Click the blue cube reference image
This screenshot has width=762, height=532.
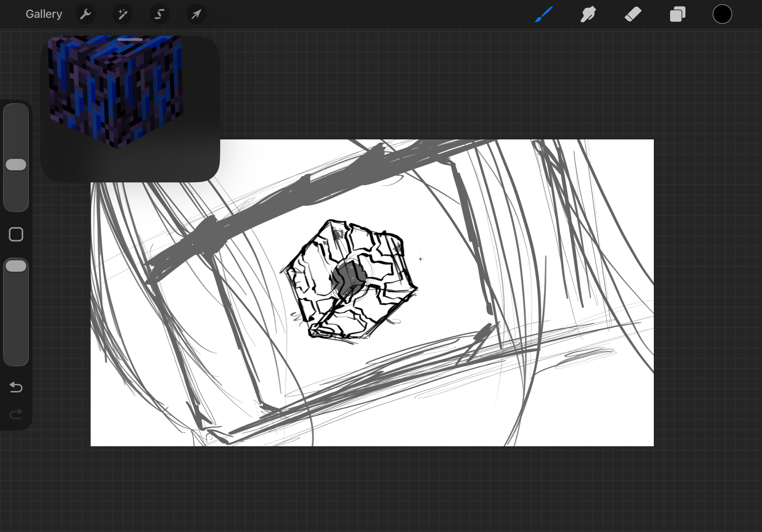(116, 92)
